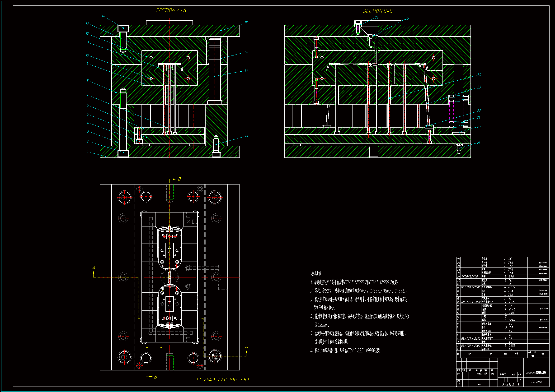The image size is (555, 392).
Task: Click callout number 19 near bottom right
Action: click(478, 143)
